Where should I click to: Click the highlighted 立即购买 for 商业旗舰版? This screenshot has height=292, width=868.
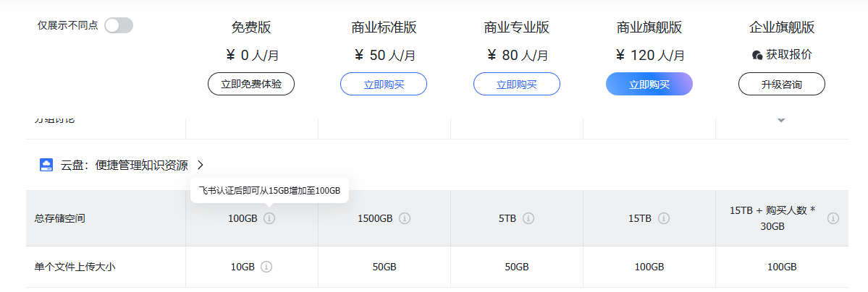(649, 84)
